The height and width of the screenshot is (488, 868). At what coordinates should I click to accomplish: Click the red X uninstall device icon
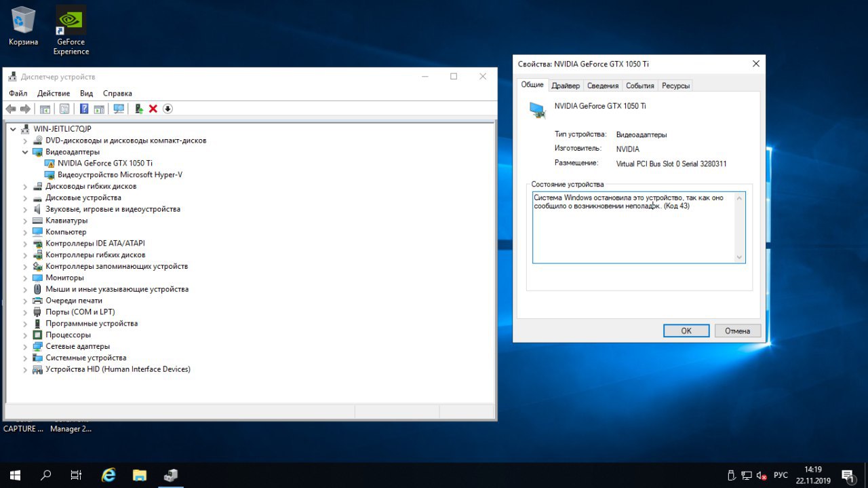[x=153, y=109]
